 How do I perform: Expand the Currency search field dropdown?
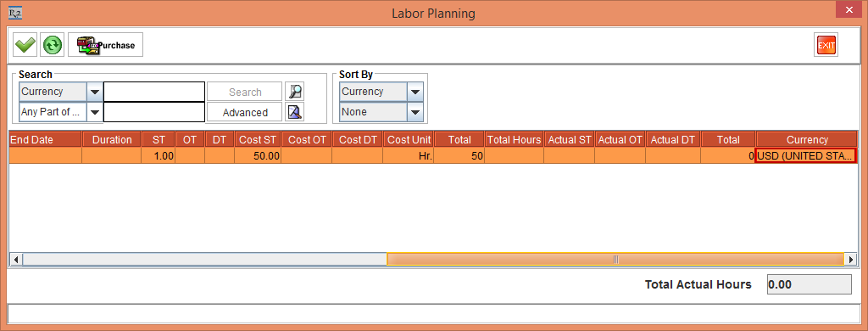click(95, 92)
